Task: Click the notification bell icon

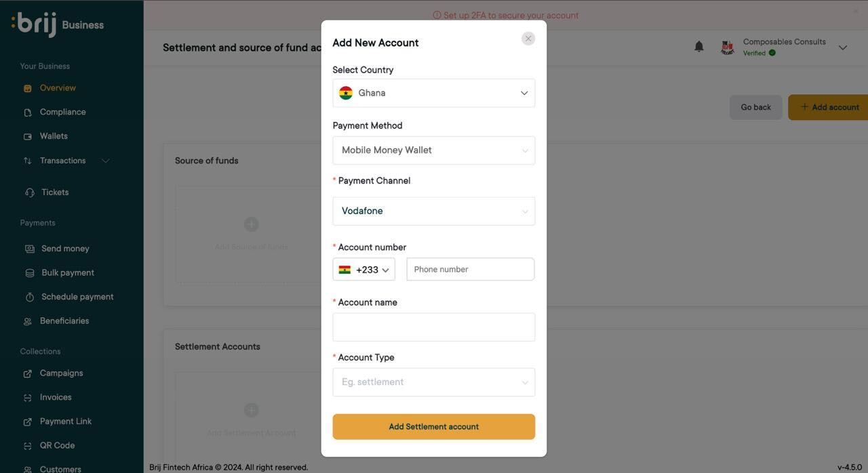Action: [x=699, y=46]
